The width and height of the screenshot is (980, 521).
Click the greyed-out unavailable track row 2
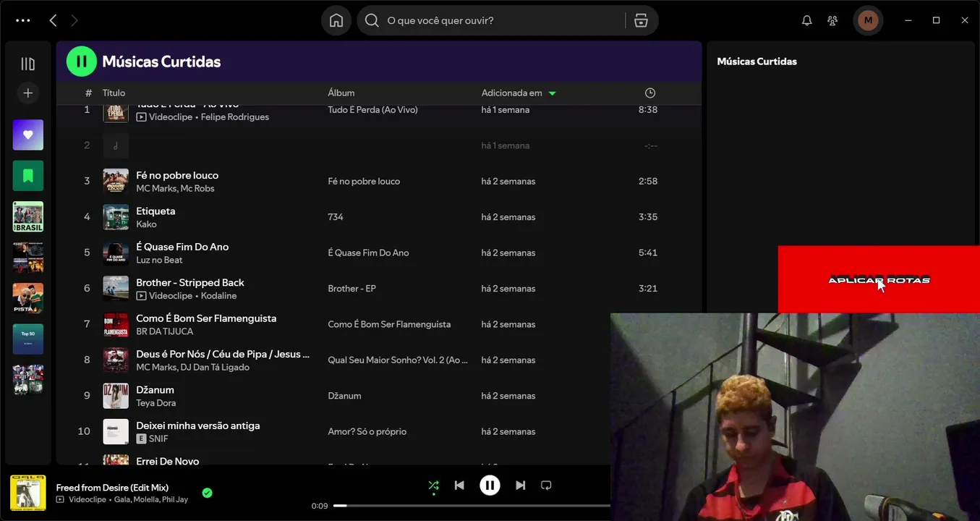coord(379,145)
